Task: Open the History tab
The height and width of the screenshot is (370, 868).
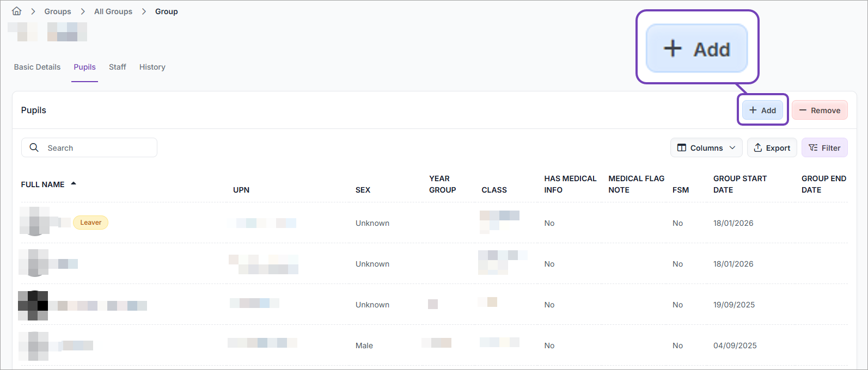Action: pyautogui.click(x=152, y=67)
